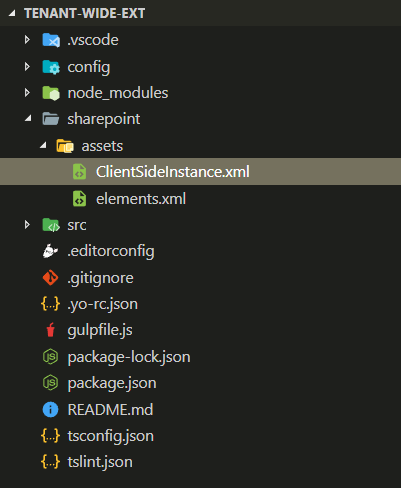Click the tsconfig.json braces icon
This screenshot has height=488, width=401.
[50, 436]
